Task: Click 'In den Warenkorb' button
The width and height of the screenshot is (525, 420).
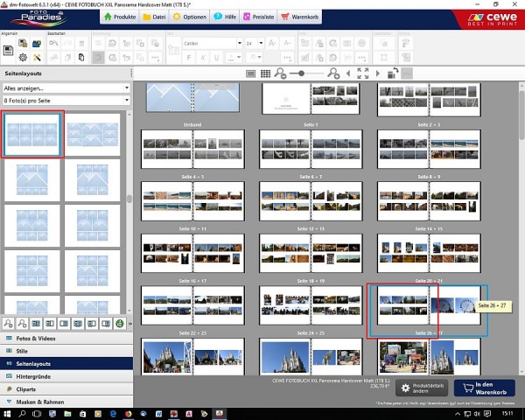Action: pos(484,388)
